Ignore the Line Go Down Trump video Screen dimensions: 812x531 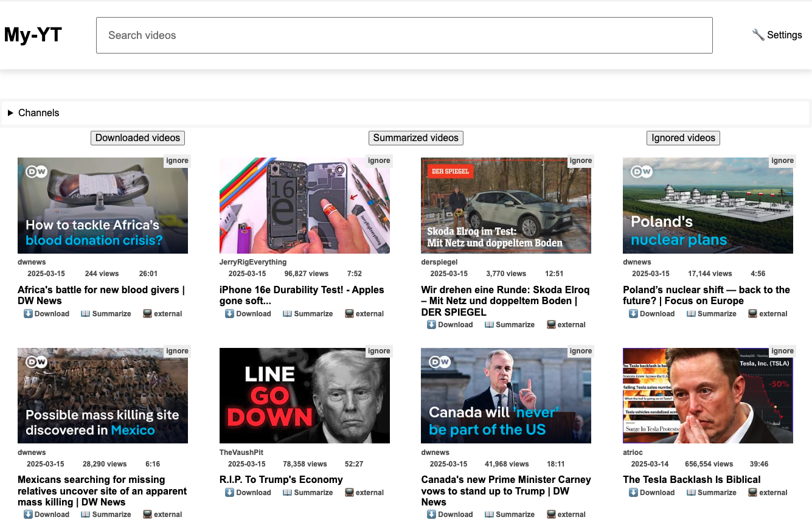point(379,351)
